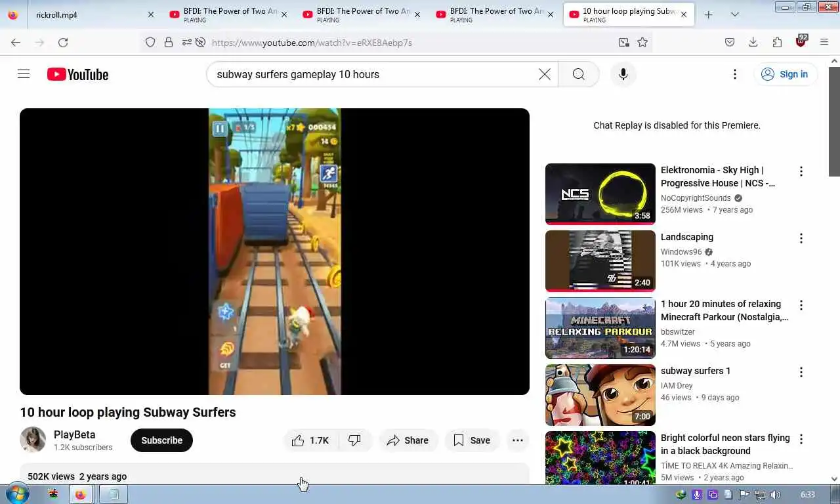Viewport: 840px width, 504px height.
Task: Open the Firefox extensions puzzle icon
Action: point(777,42)
